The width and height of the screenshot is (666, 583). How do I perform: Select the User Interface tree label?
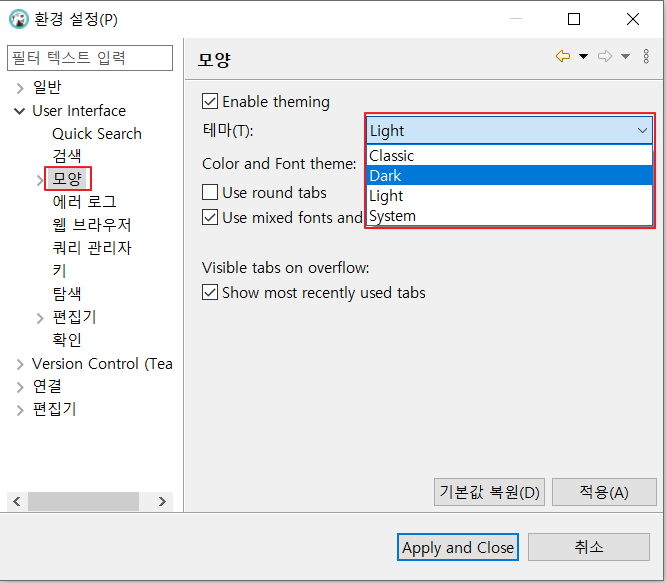point(79,111)
